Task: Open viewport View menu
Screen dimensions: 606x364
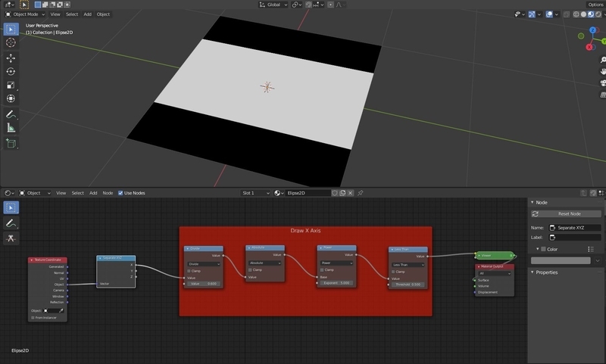Action: click(55, 14)
